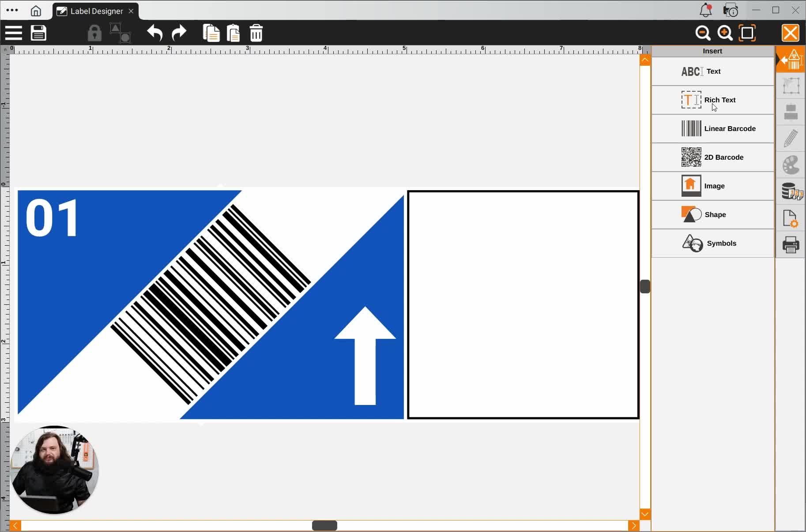Zoom in on the label canvas
The image size is (806, 532).
[725, 33]
